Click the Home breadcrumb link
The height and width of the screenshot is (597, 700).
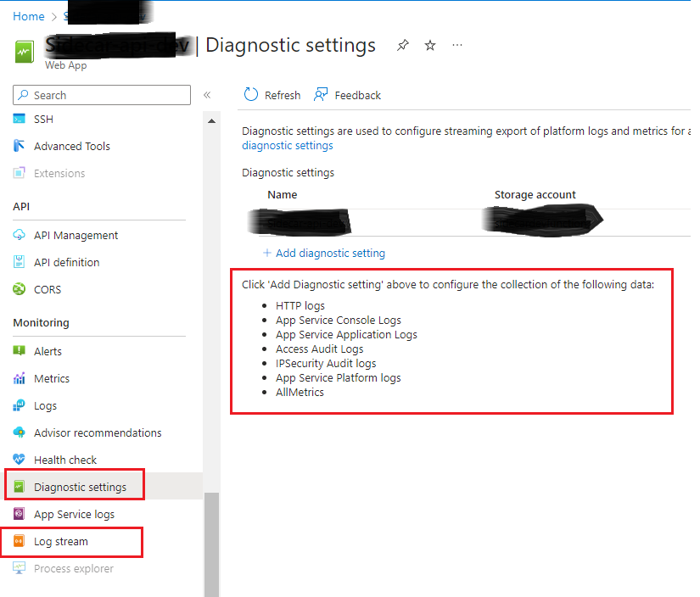click(x=29, y=16)
